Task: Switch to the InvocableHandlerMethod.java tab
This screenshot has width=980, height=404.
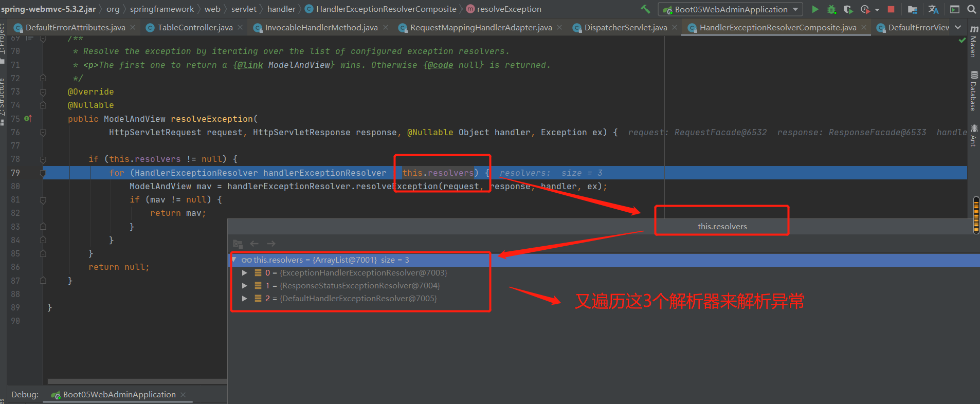Action: tap(321, 28)
